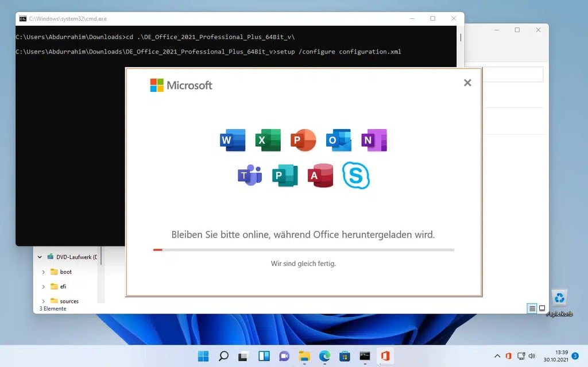Screen dimensions: 588x367
Task: Open Chat from the taskbar
Action: [284, 356]
